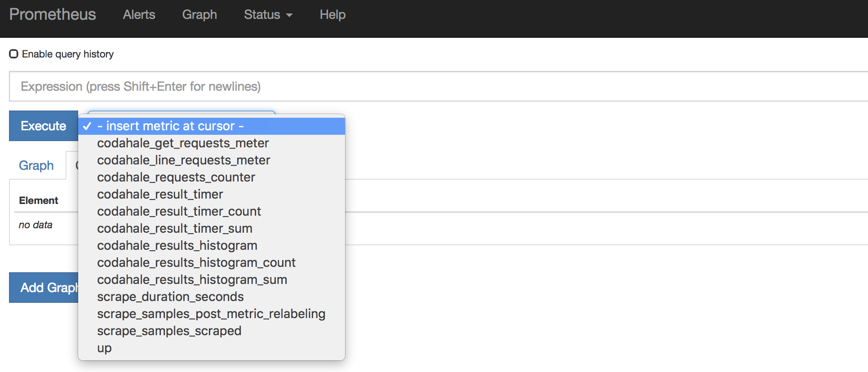Focus the Expression input field

click(438, 86)
